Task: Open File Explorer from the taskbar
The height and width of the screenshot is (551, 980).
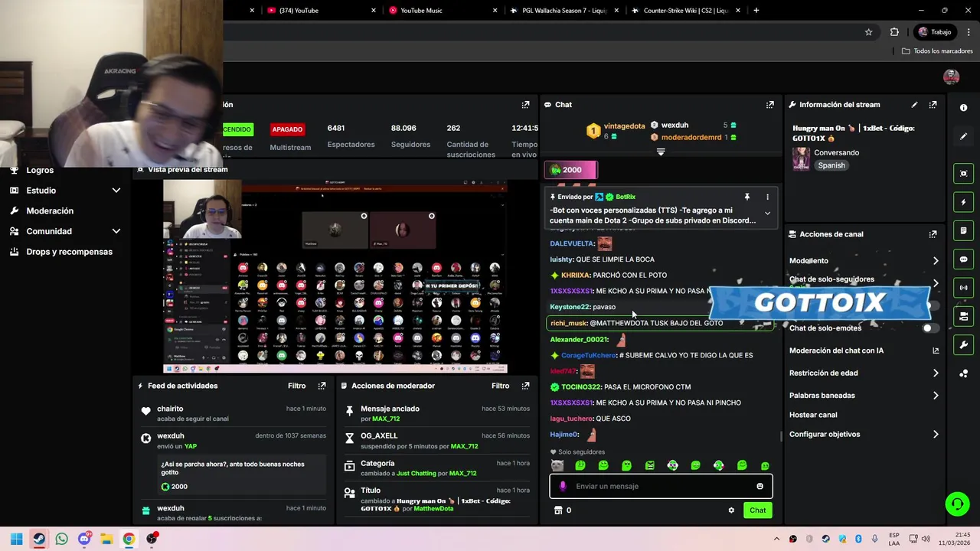Action: 106,539
